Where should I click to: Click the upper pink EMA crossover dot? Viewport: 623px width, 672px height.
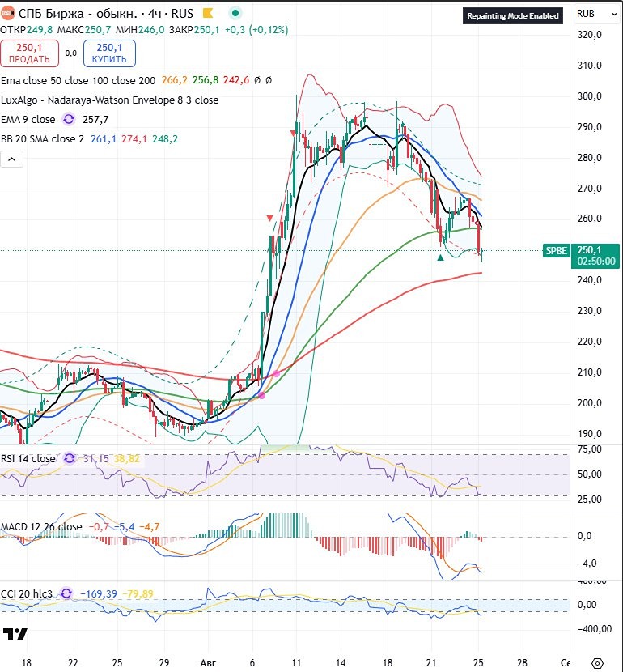276,374
